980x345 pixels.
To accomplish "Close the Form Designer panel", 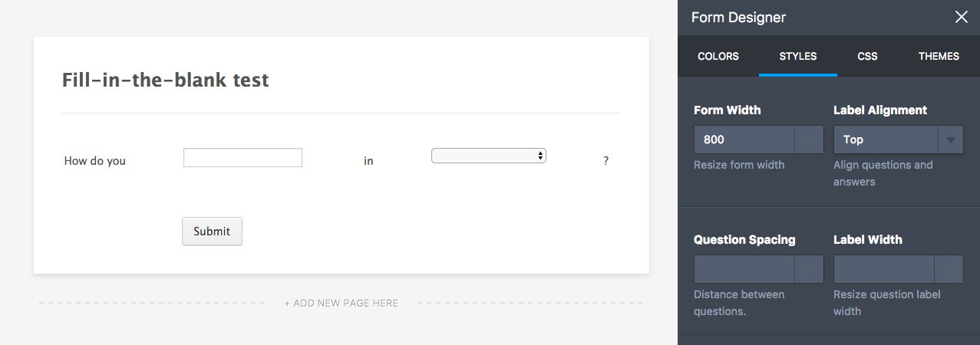I will (x=961, y=17).
